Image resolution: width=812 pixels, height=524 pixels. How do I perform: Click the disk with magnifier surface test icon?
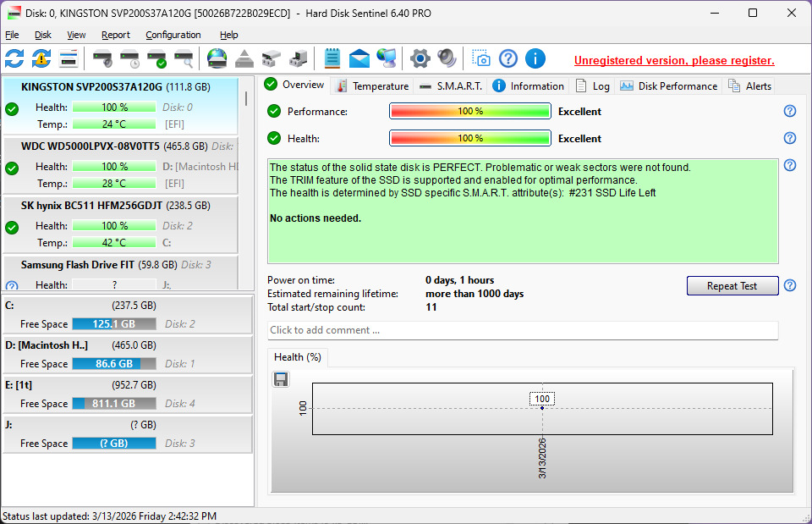tap(184, 58)
